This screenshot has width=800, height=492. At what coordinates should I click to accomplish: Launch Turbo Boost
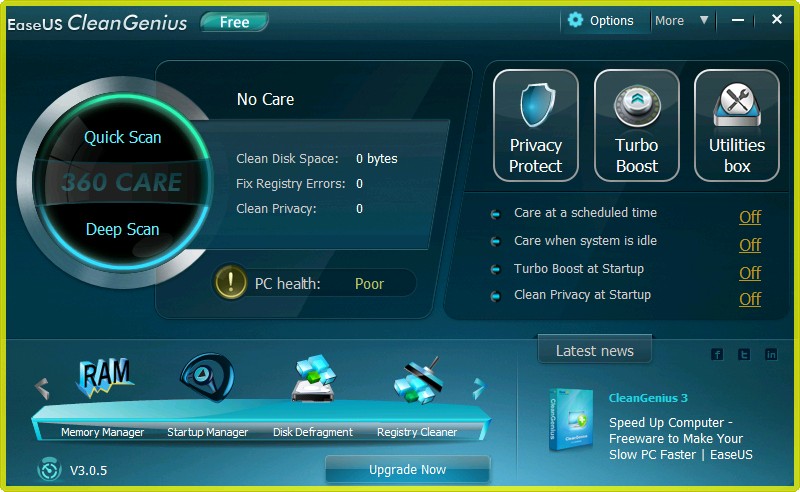(x=637, y=126)
